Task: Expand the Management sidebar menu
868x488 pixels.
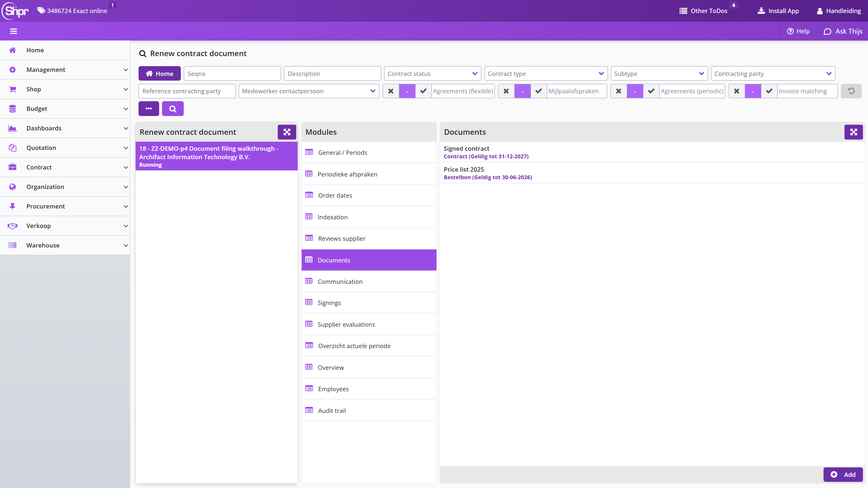Action: (x=65, y=70)
